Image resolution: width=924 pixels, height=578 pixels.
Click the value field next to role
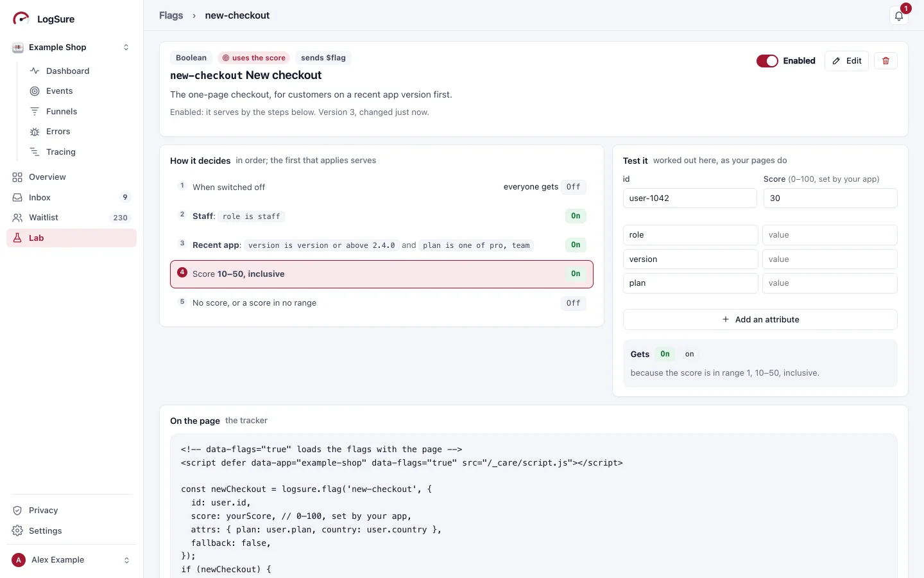(x=830, y=235)
